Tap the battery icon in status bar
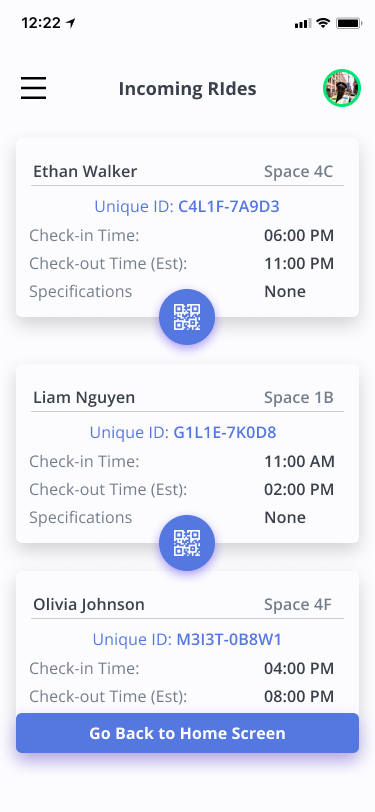Viewport: 375px width, 812px height. tap(349, 23)
